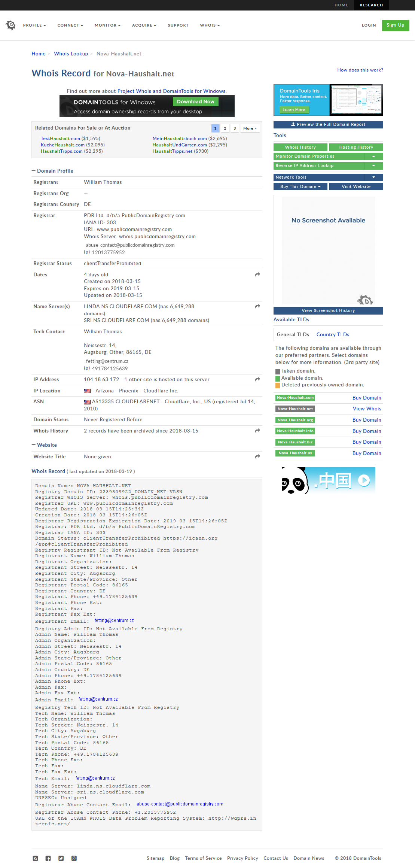The width and height of the screenshot is (415, 868).
Task: Go to related domains page 2
Action: [225, 128]
